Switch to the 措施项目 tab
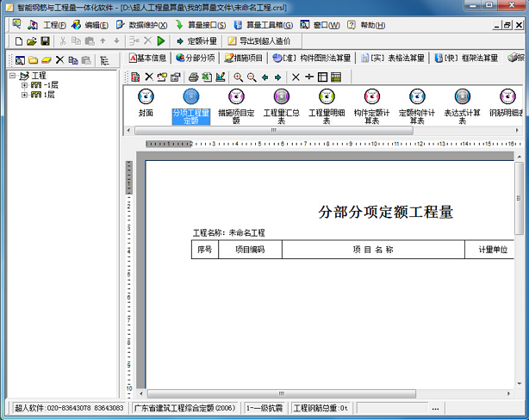 tap(243, 58)
